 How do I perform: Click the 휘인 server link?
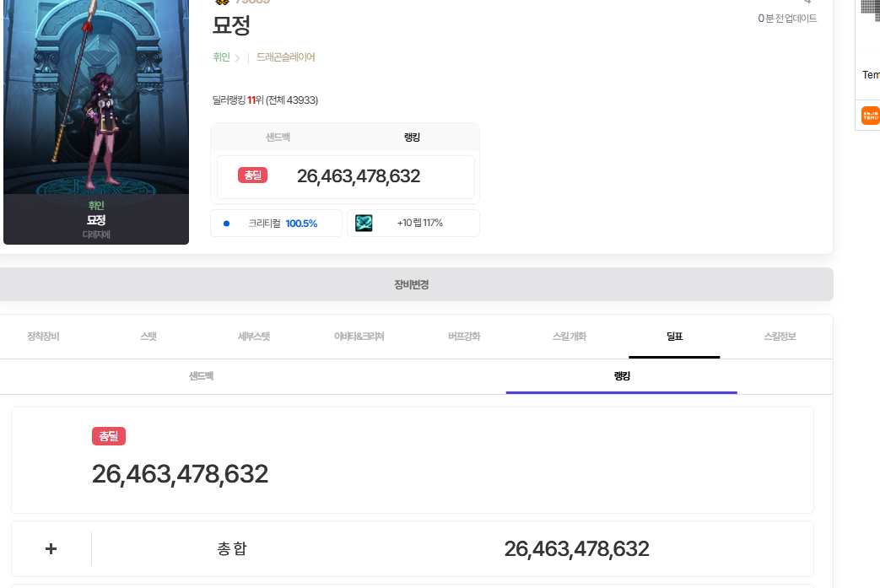point(222,57)
